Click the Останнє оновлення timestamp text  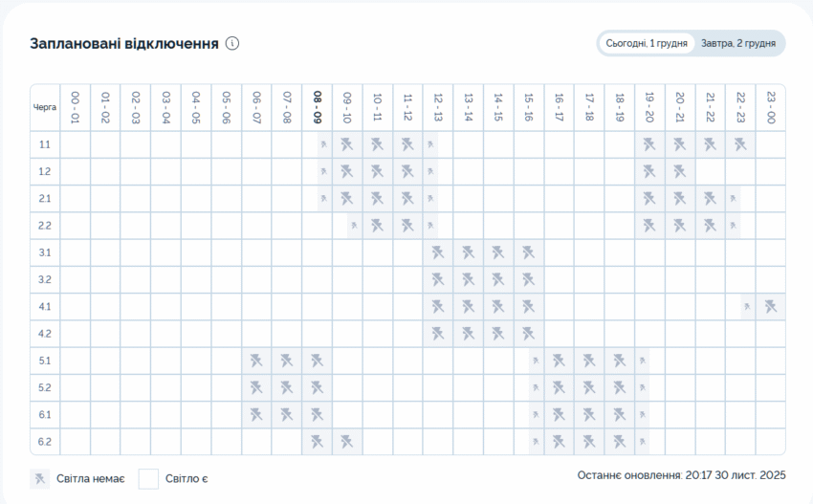coord(681,475)
